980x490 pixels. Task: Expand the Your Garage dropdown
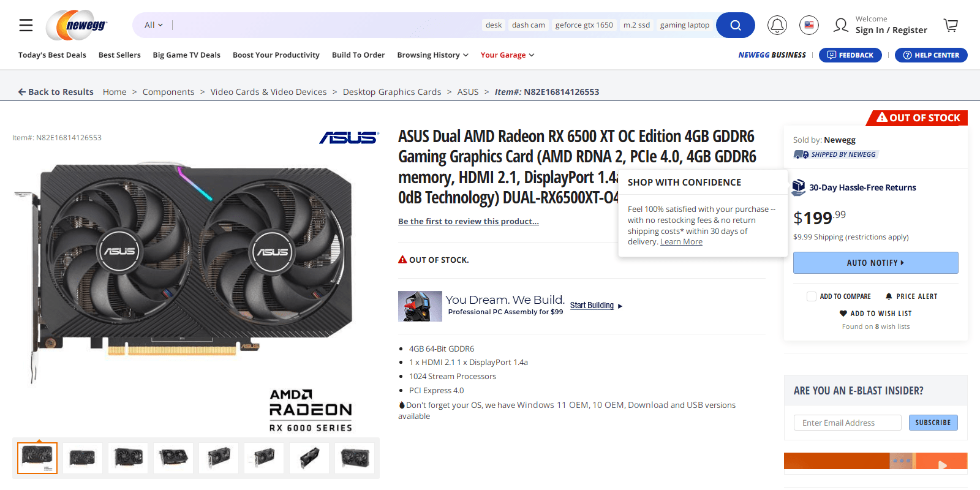pyautogui.click(x=507, y=55)
